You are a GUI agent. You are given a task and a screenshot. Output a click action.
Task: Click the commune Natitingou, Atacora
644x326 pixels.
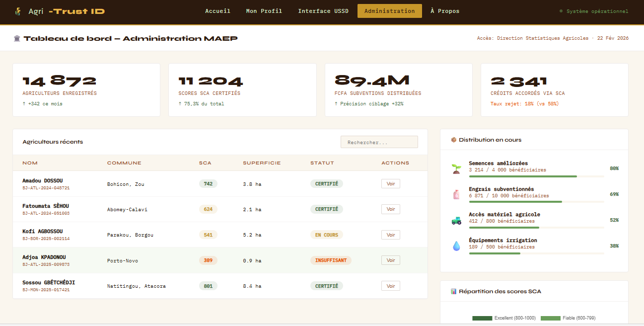137,286
